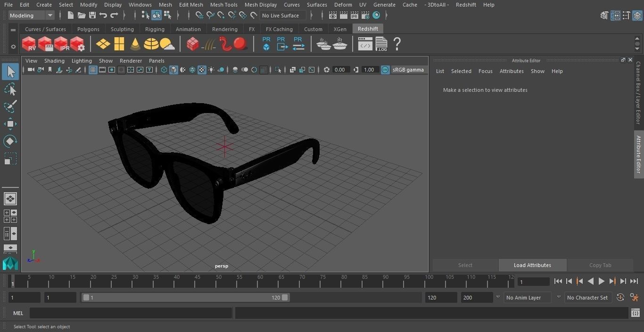This screenshot has height=332, width=644.
Task: Go to start of playback range
Action: tap(558, 281)
